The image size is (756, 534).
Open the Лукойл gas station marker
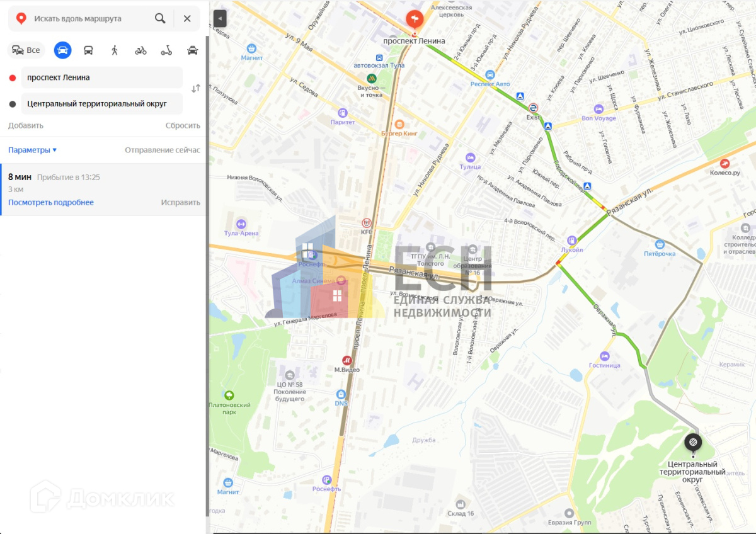[572, 240]
